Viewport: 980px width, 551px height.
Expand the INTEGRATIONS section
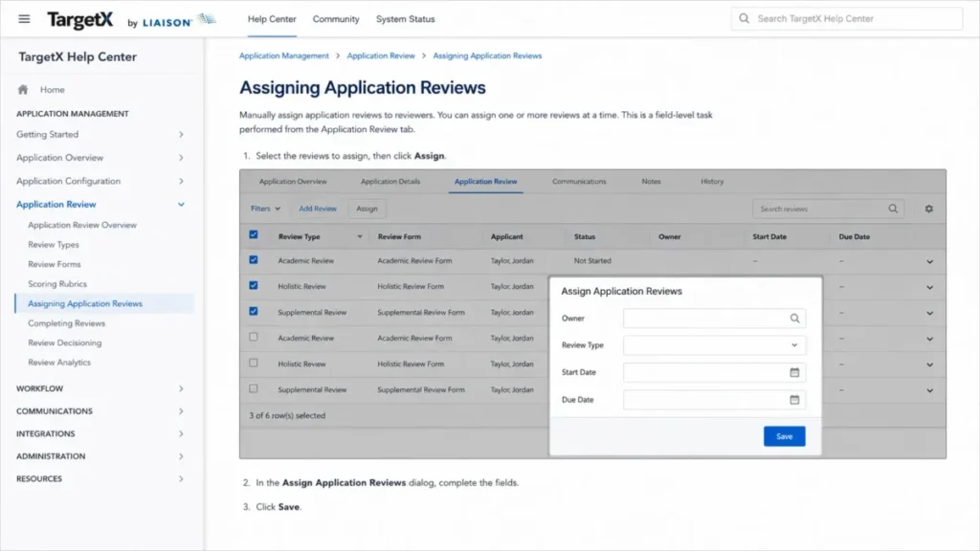coord(181,433)
